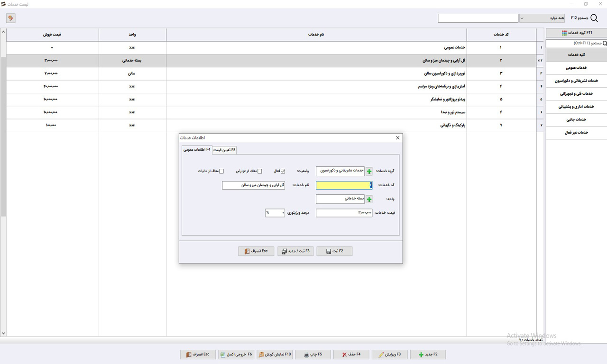Click the table's bottom scroll-down arrow
The image size is (607, 364).
coord(3,334)
